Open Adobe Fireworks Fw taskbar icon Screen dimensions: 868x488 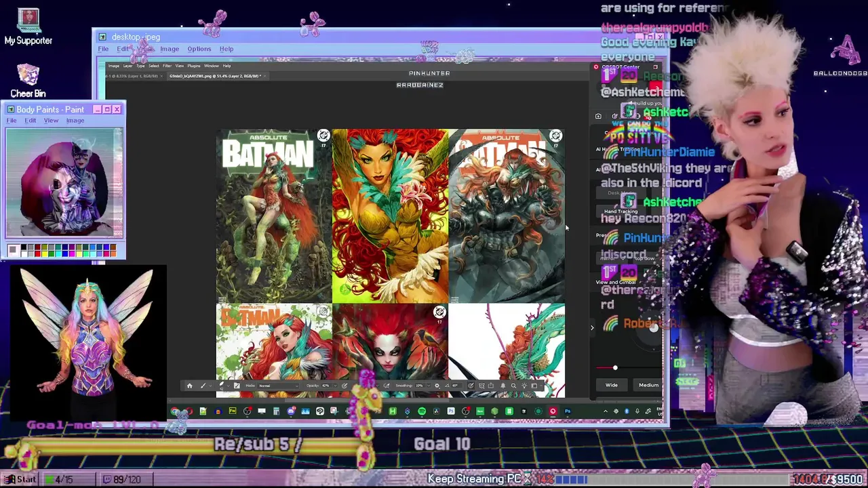click(233, 411)
